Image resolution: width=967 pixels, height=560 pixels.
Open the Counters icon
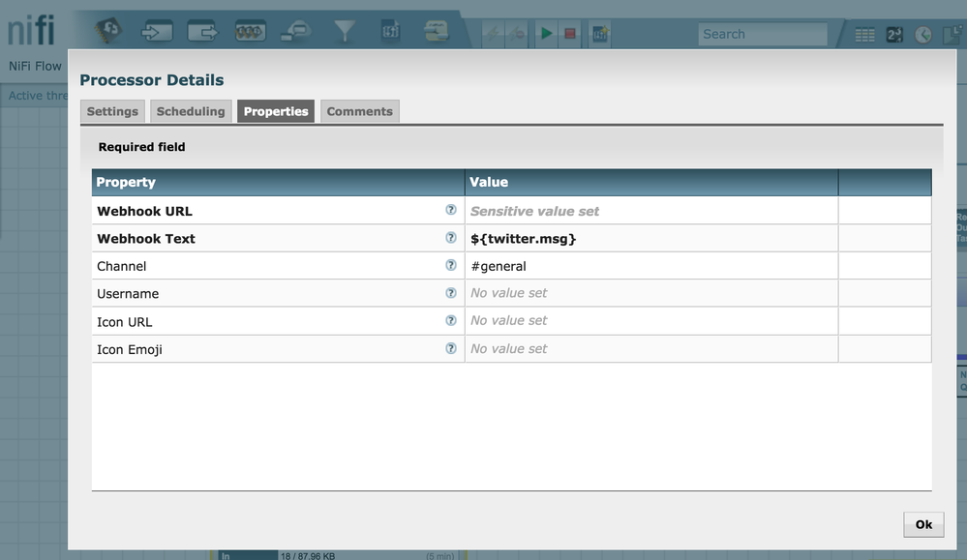pyautogui.click(x=894, y=35)
